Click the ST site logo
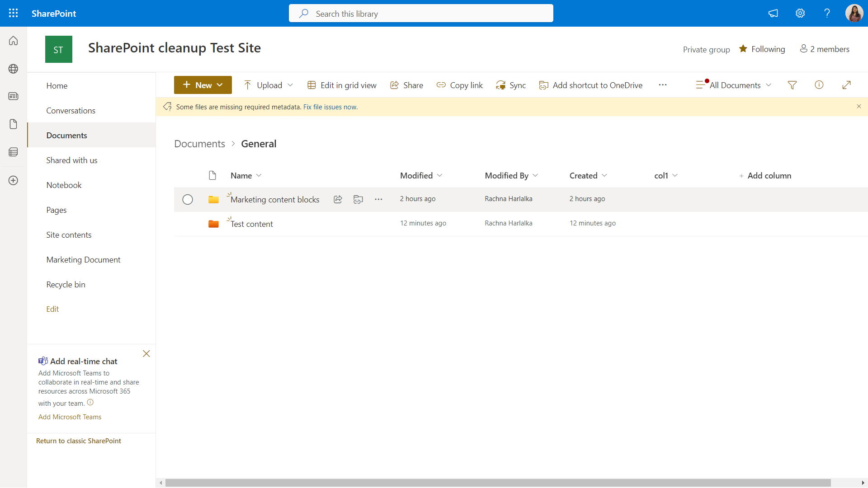Screen dimensions: 868x488 (x=59, y=49)
